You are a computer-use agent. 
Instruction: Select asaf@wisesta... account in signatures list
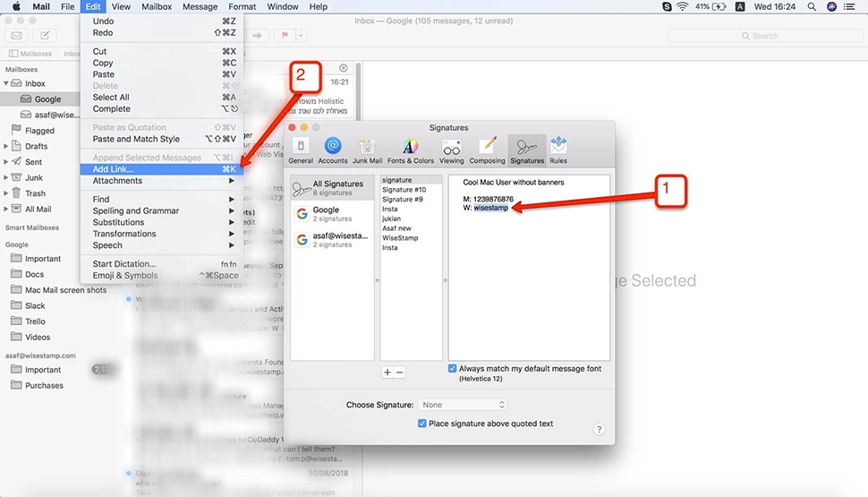(332, 239)
